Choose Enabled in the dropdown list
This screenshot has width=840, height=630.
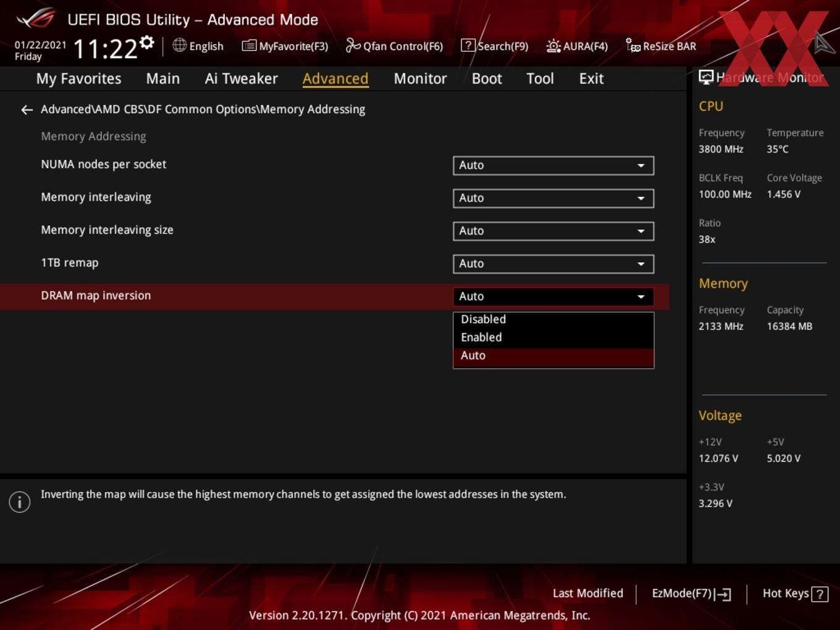click(553, 337)
